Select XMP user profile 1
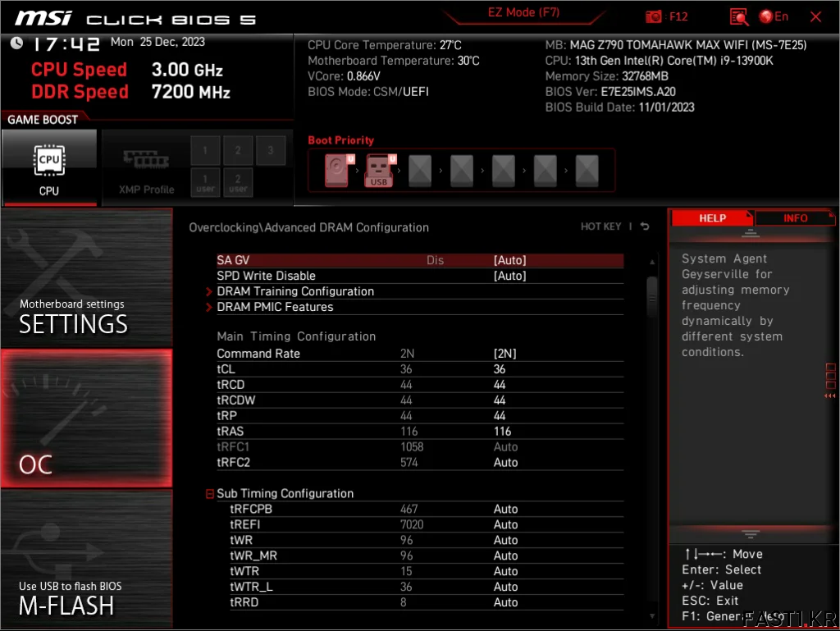This screenshot has height=631, width=840. tap(205, 183)
